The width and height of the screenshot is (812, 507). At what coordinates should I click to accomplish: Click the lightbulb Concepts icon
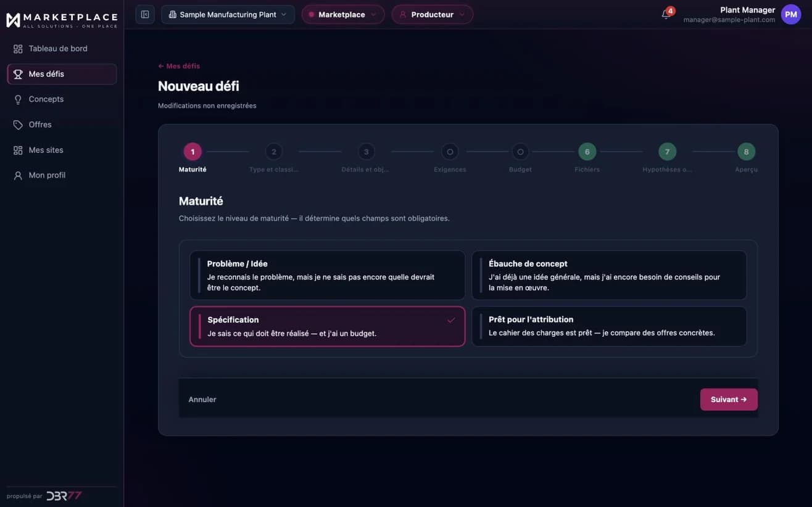18,99
